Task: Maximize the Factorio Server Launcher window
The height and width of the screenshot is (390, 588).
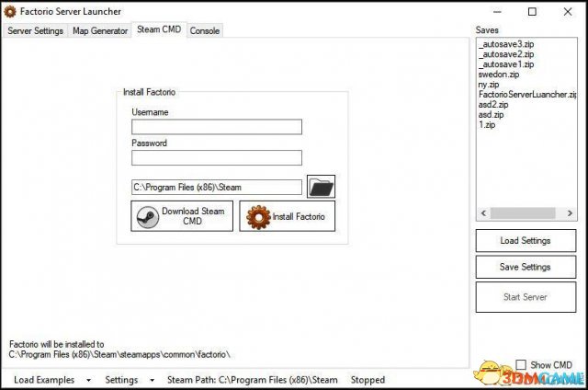Action: (532, 12)
